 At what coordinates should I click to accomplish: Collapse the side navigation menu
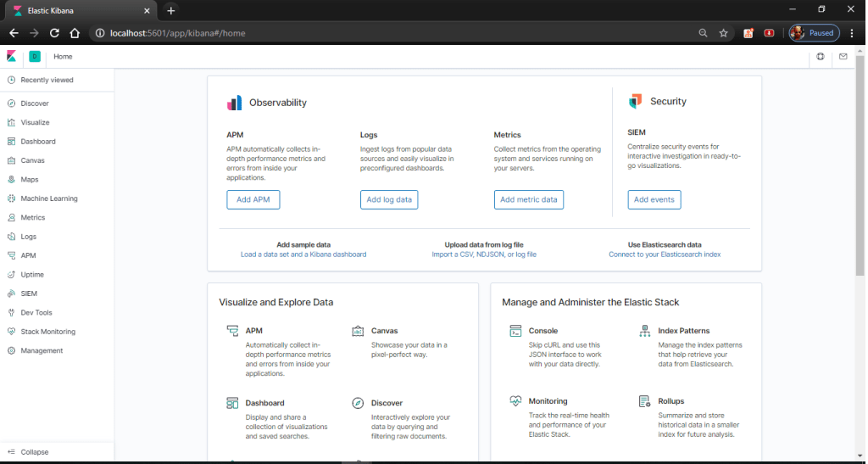coord(34,452)
